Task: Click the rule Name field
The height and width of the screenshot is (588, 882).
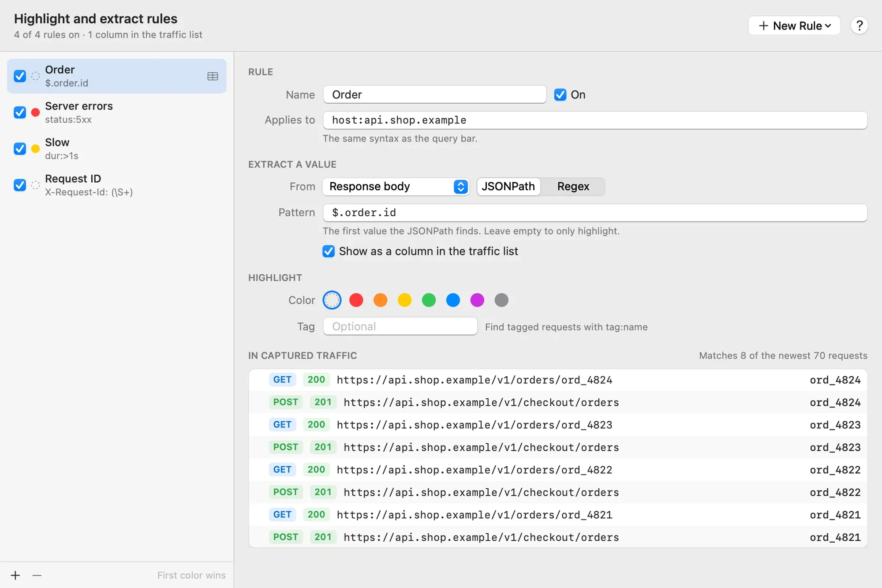Action: click(x=435, y=94)
